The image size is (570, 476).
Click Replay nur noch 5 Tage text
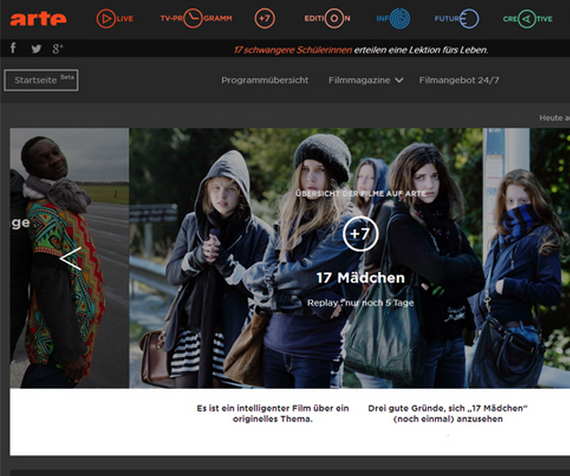click(360, 303)
